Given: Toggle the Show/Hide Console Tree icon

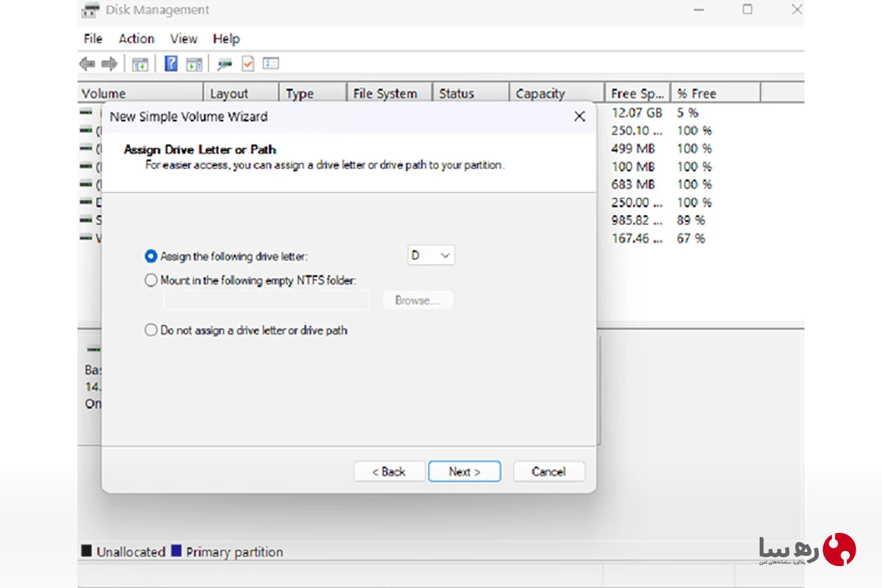Looking at the screenshot, I should point(140,64).
